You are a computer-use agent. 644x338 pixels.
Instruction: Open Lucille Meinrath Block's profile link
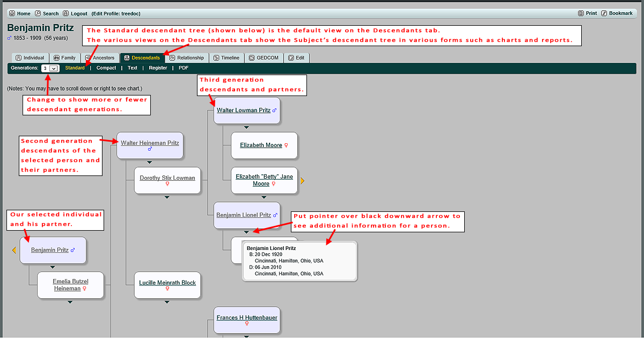coord(167,283)
